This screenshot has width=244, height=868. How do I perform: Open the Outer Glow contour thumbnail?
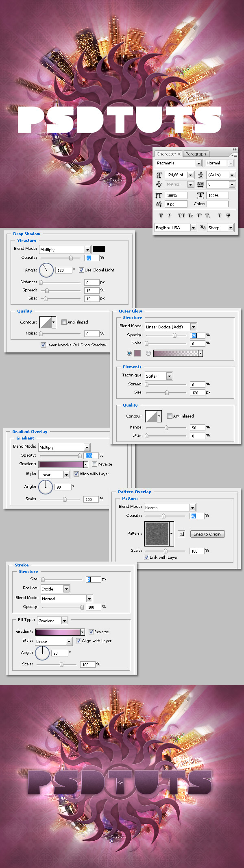click(x=151, y=416)
